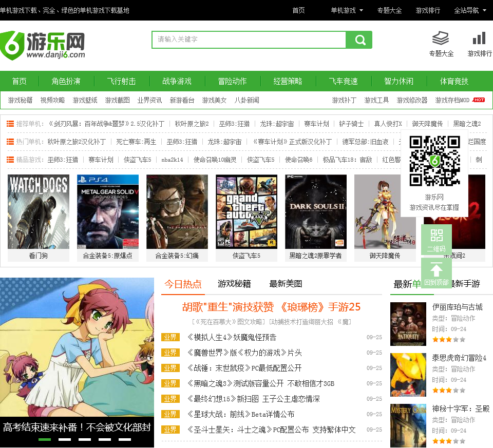Open the 游戏补丁 link
Screen dimensions: 493x448
344,100
